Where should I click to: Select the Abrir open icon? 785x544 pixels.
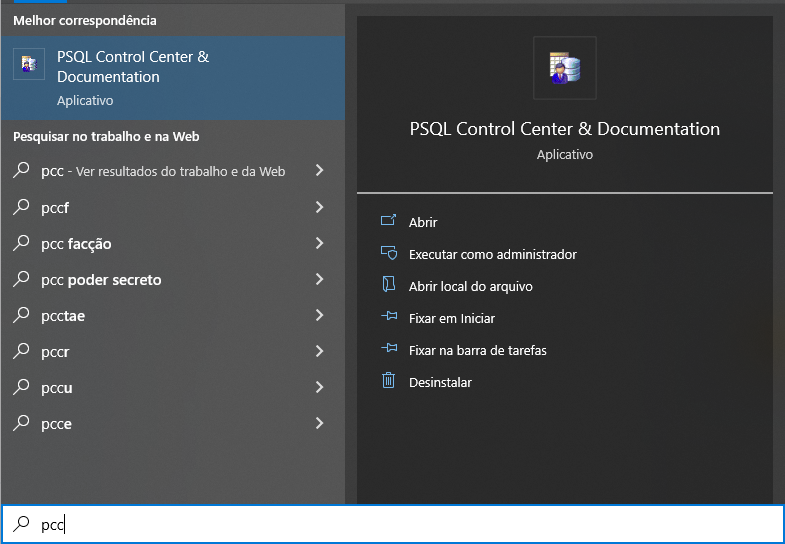coord(388,221)
